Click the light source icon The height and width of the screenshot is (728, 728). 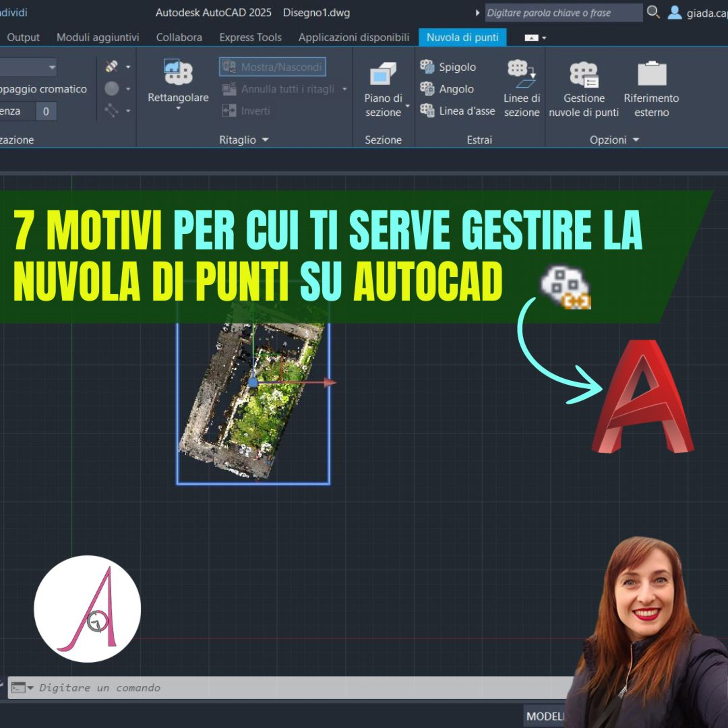[x=112, y=67]
